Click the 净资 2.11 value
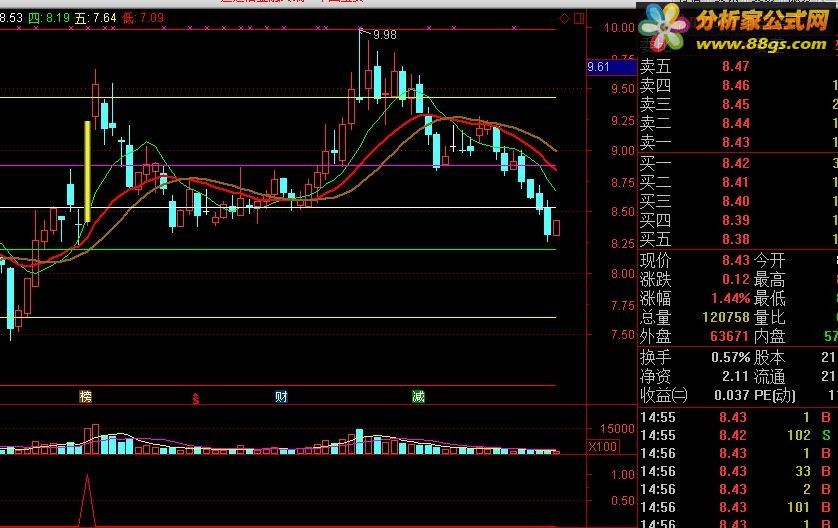Viewport: 838px width, 528px height. coord(736,376)
